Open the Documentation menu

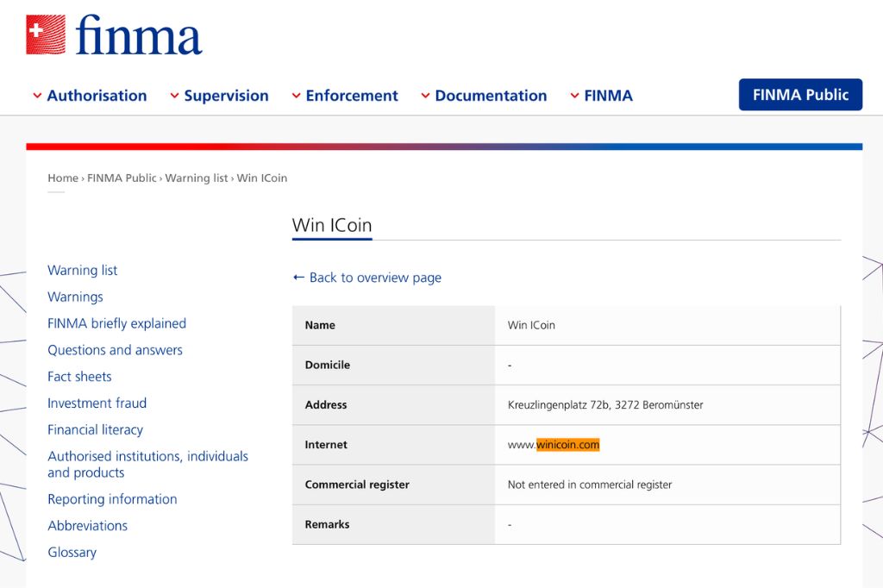(x=491, y=96)
